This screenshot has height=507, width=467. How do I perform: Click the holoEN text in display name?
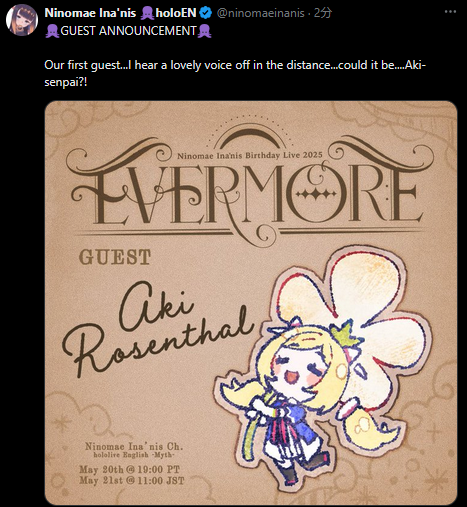tap(176, 13)
